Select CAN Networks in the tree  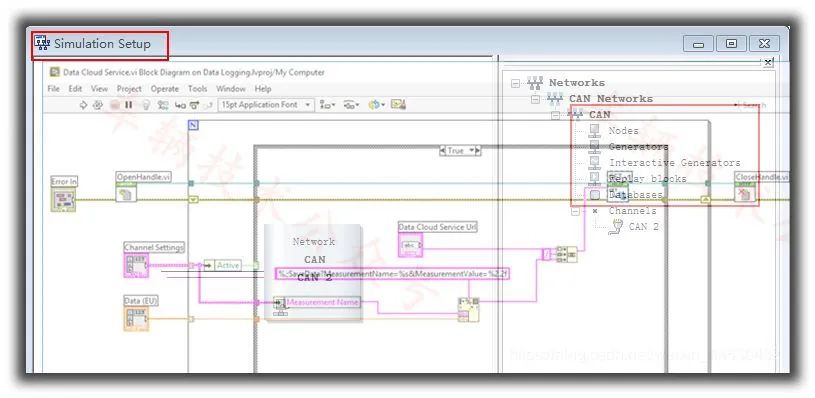611,99
